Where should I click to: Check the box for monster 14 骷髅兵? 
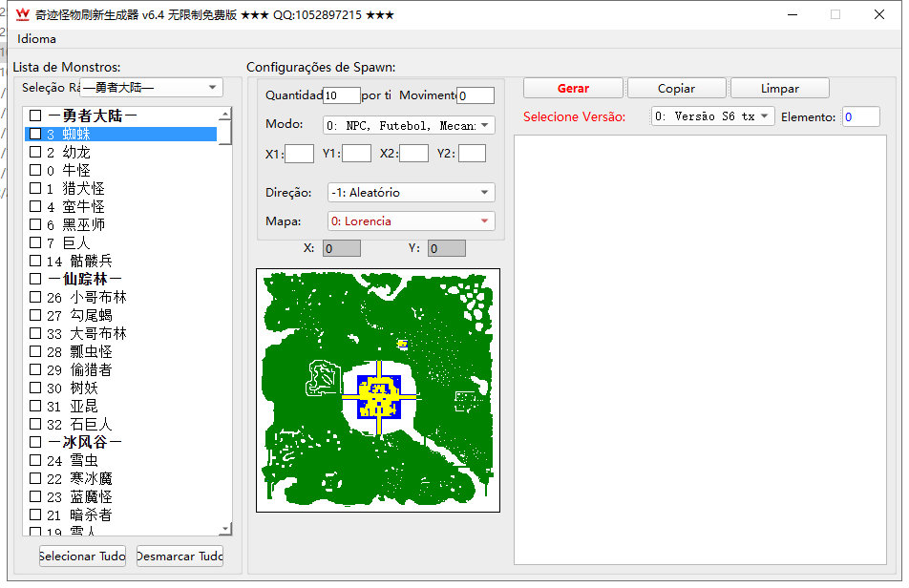click(35, 261)
